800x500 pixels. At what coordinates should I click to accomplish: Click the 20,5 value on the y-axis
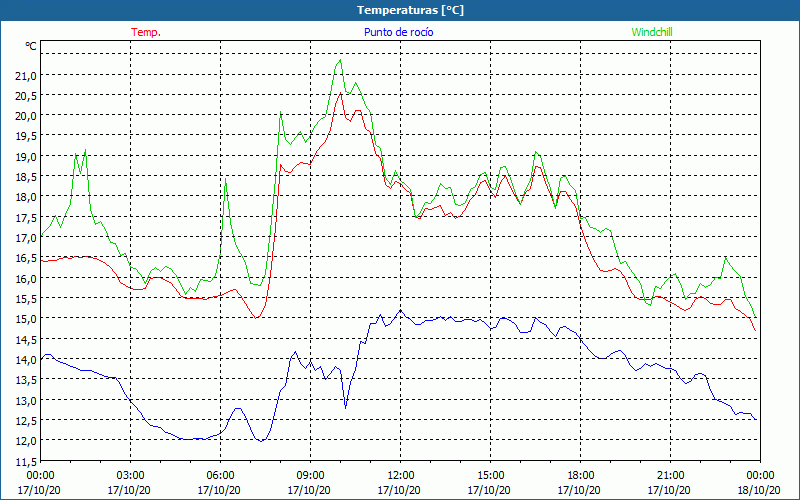[26, 95]
